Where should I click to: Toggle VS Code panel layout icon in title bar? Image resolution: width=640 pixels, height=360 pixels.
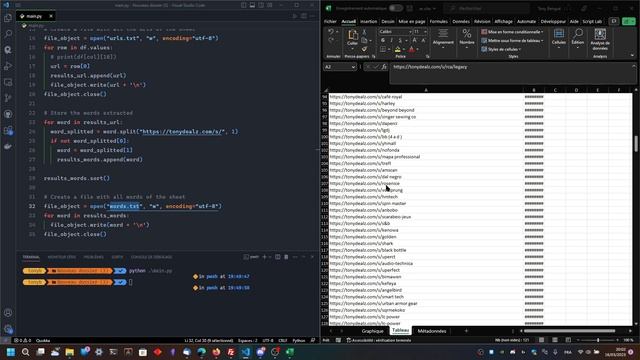point(252,5)
